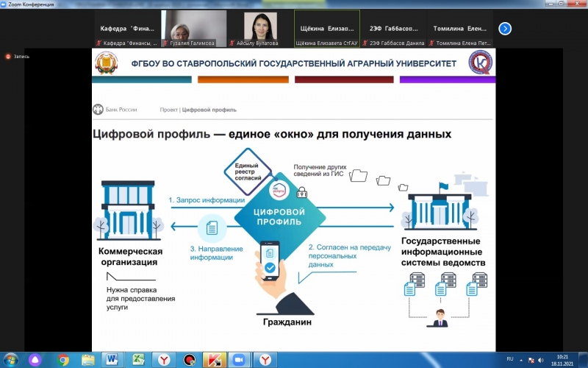588x368 pixels.
Task: Select the Кафедра "Фина..." participant tile
Action: click(127, 29)
